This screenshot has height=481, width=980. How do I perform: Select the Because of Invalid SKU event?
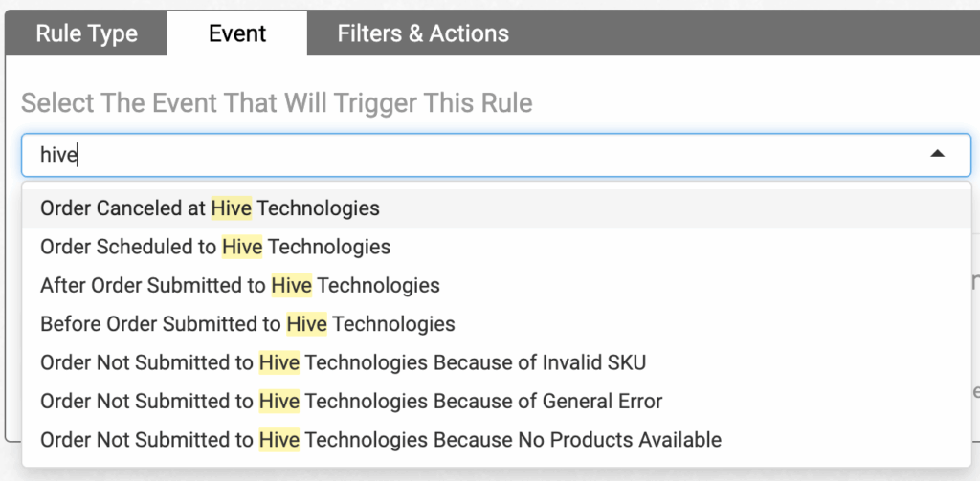click(497, 363)
